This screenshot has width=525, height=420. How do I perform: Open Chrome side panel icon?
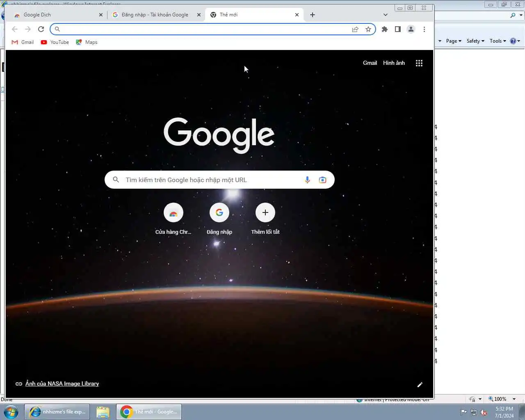398,29
